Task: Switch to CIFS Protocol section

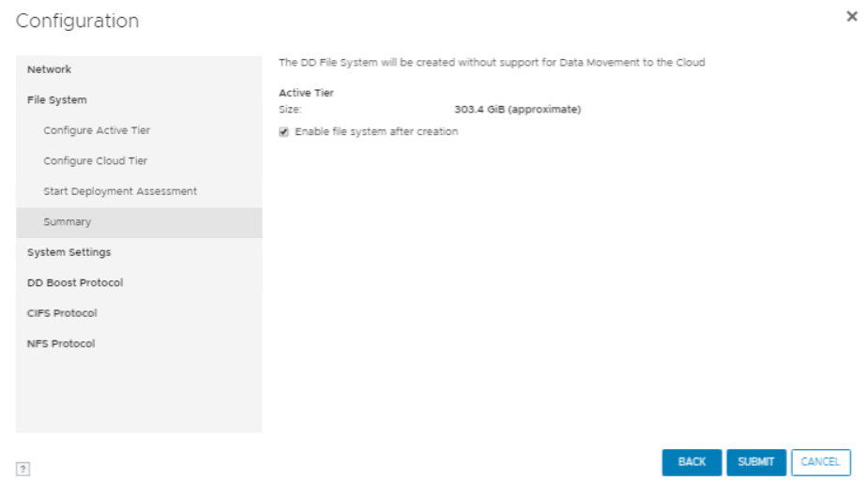Action: click(x=62, y=313)
